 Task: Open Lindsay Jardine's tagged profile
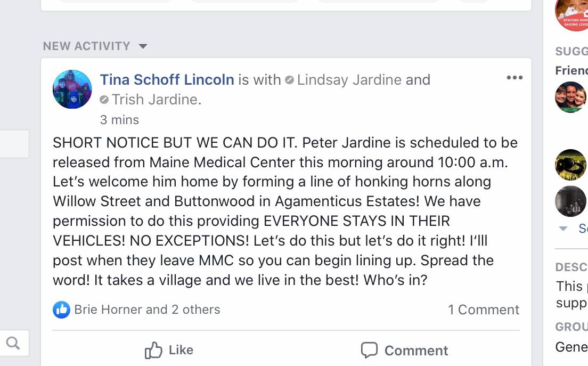tap(349, 80)
